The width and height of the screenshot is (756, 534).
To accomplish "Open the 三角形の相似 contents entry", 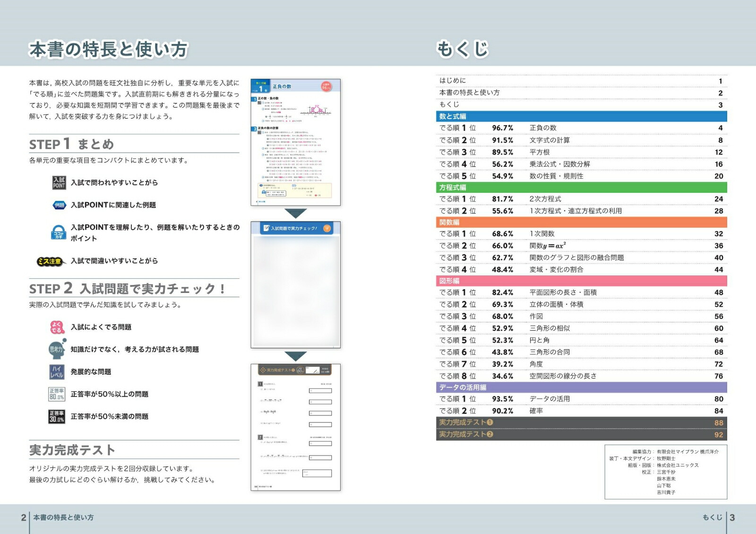I will (x=550, y=328).
